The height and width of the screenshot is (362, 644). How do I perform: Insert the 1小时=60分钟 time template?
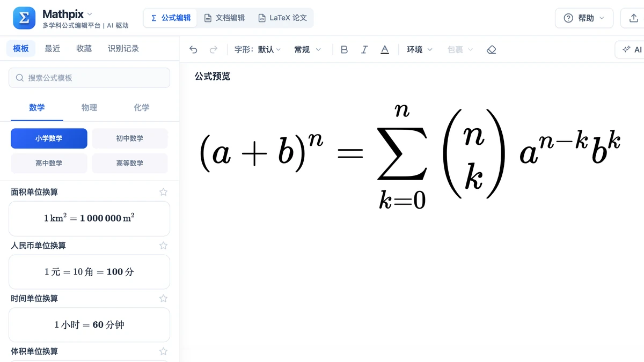pyautogui.click(x=89, y=325)
